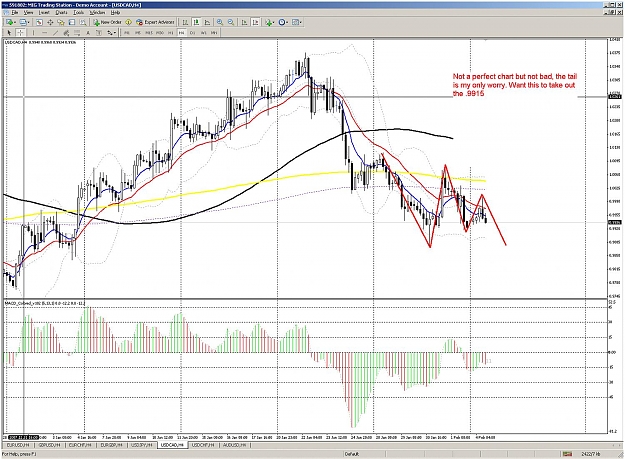
Task: Choose the equidistant channel tool
Action: pyautogui.click(x=66, y=33)
